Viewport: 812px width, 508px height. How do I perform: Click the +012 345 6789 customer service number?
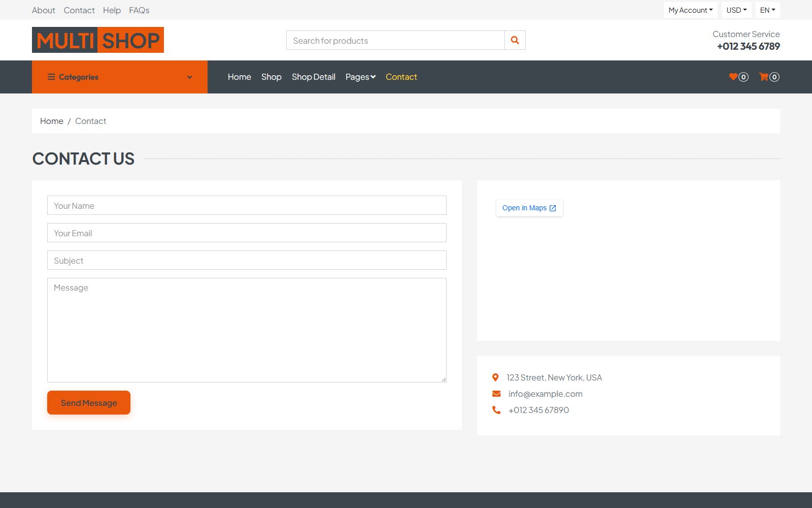(749, 46)
